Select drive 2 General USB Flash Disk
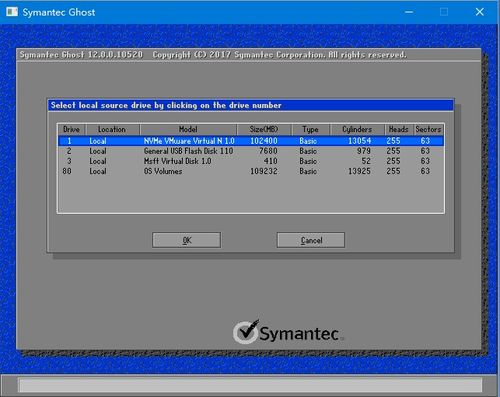Screen dimensions: 500x397 pos(251,151)
